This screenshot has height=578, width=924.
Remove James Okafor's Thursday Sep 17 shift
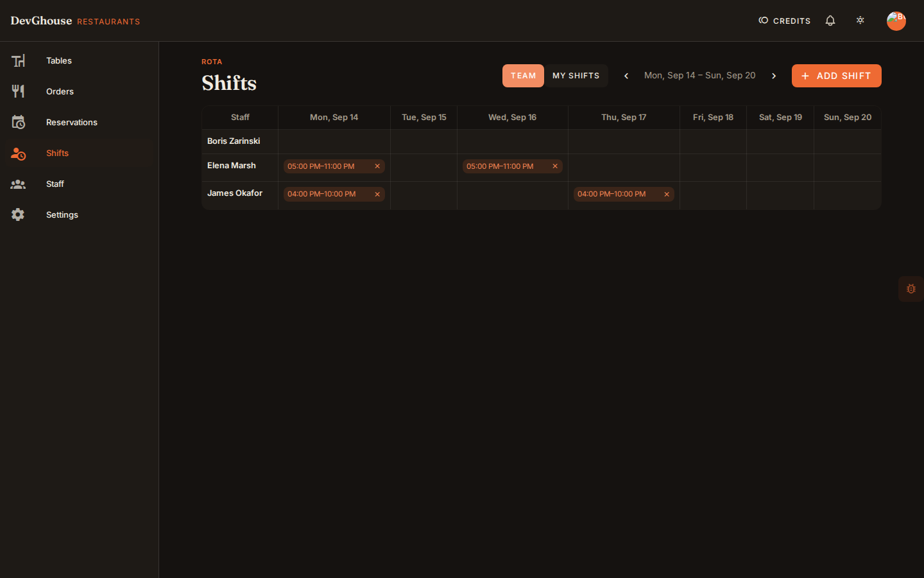point(667,194)
